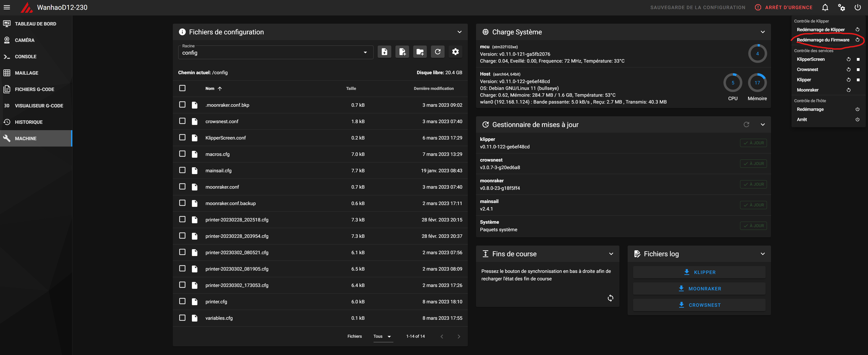Click restart icon next to Redémarrage de Klipper
Viewport: 868px width, 355px height.
tap(857, 30)
